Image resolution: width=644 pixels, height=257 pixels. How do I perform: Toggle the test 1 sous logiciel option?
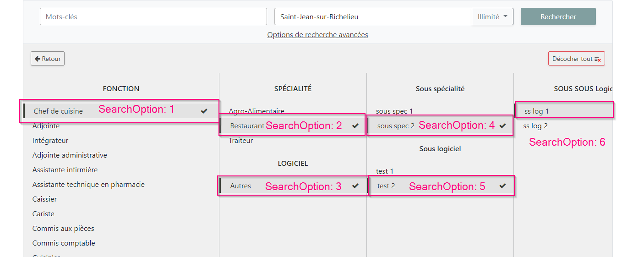[385, 171]
